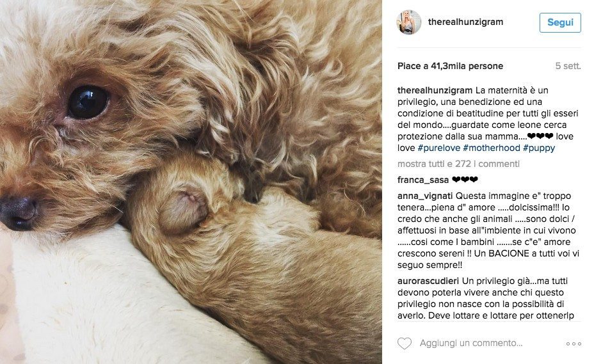Expand 'mostra tutti e 272 i commenti'

[458, 164]
